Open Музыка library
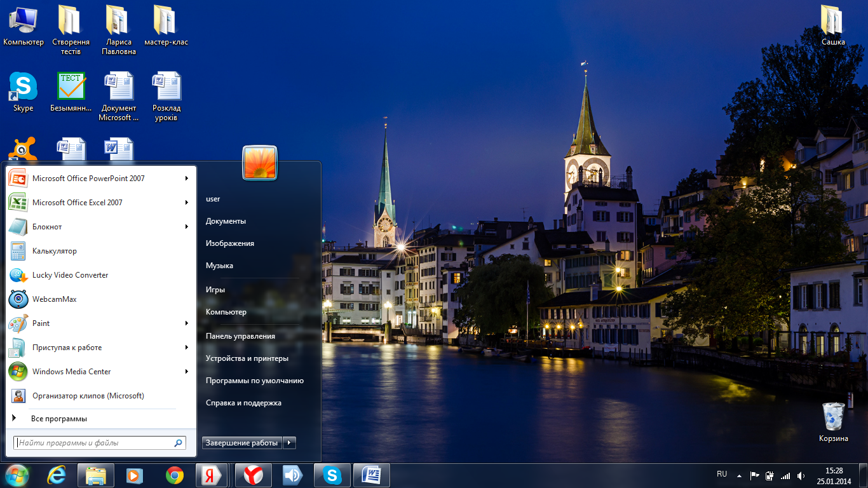Image resolution: width=868 pixels, height=488 pixels. tap(219, 266)
